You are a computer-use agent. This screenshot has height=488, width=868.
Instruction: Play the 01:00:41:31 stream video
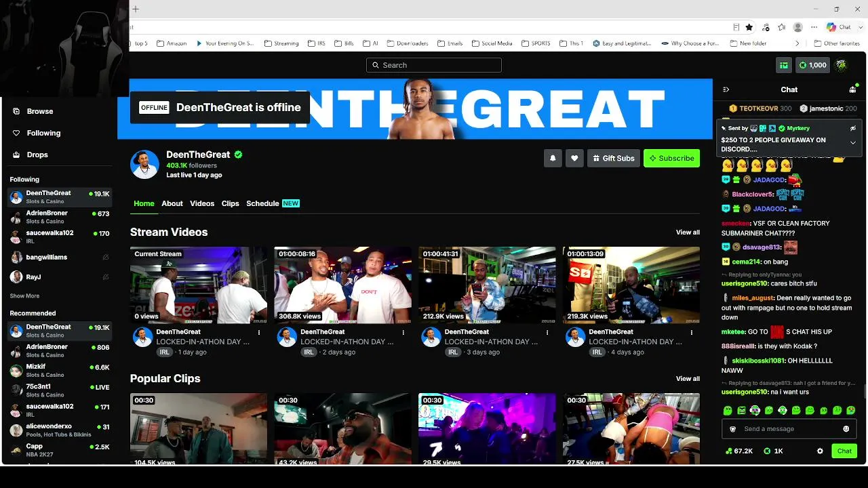(487, 285)
